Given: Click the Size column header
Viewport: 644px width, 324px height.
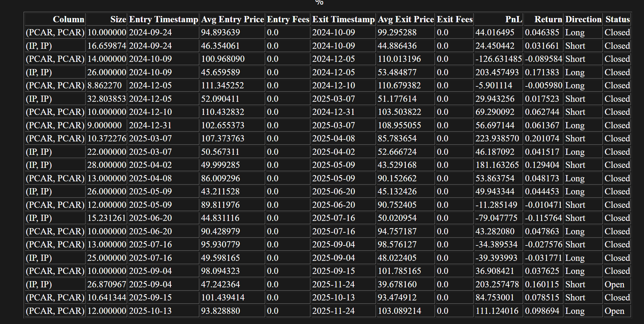Looking at the screenshot, I should click(118, 19).
